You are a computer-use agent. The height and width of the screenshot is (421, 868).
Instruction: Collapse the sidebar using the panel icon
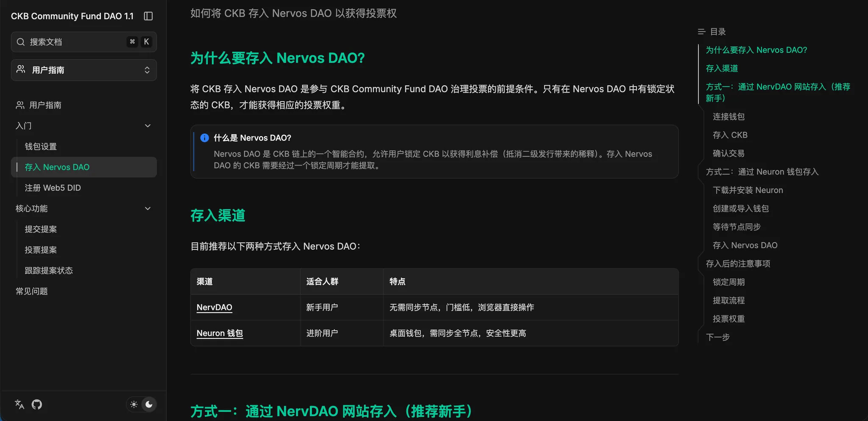coord(148,16)
